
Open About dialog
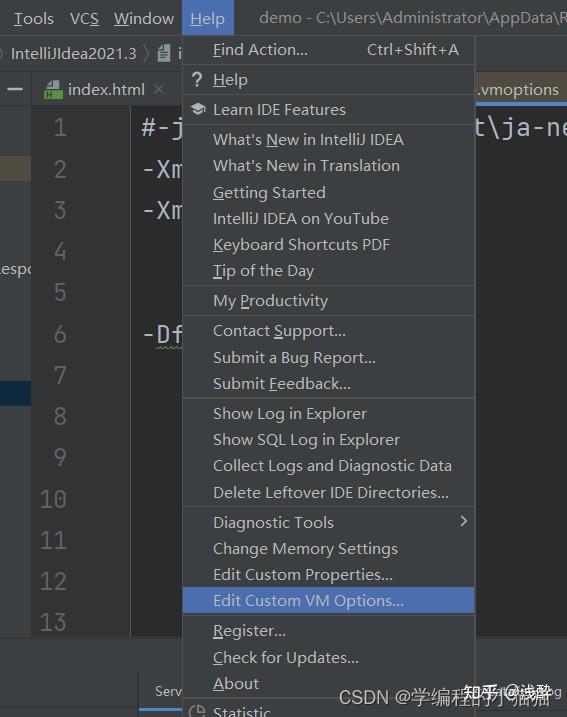coord(328,684)
